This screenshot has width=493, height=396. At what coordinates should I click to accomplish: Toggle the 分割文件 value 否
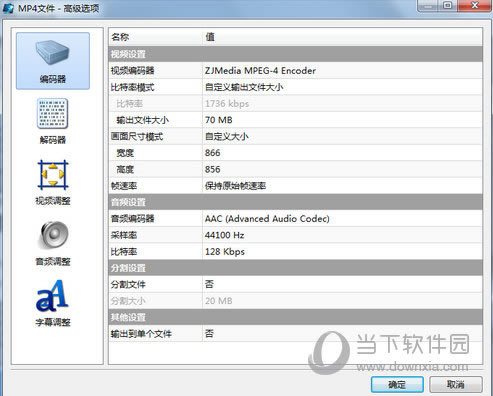(x=209, y=284)
